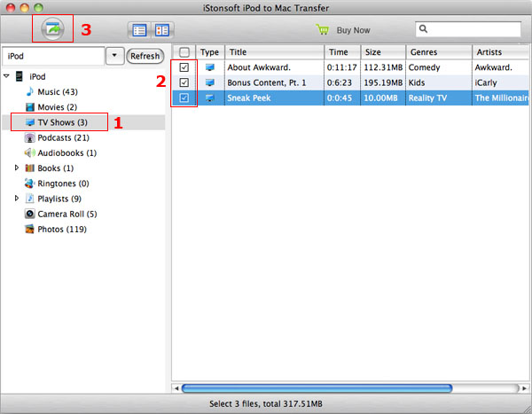
Task: Click the Audiobooks speaker icon
Action: tap(30, 152)
